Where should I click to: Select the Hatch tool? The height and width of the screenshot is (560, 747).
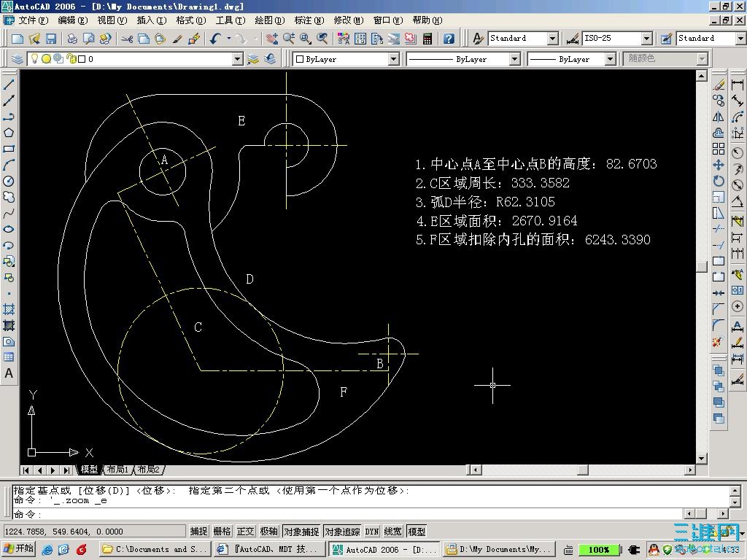9,309
